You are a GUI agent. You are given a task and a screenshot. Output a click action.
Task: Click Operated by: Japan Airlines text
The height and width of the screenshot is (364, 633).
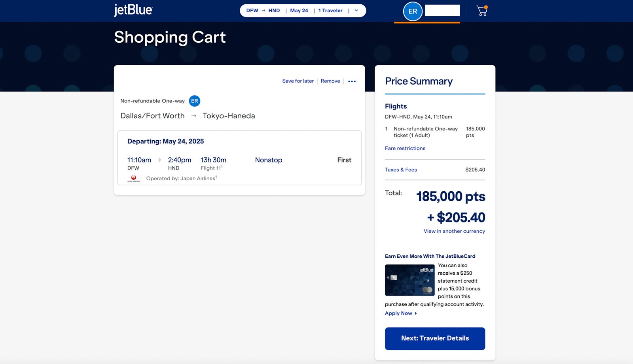pyautogui.click(x=181, y=178)
